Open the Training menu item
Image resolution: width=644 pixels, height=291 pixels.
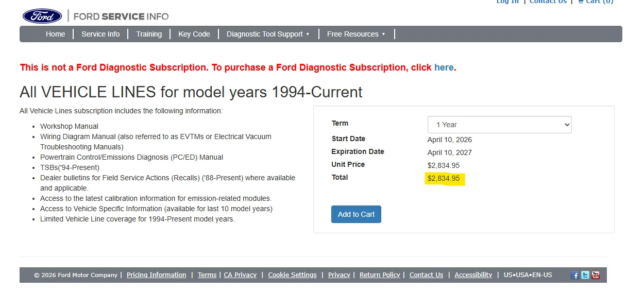[149, 34]
